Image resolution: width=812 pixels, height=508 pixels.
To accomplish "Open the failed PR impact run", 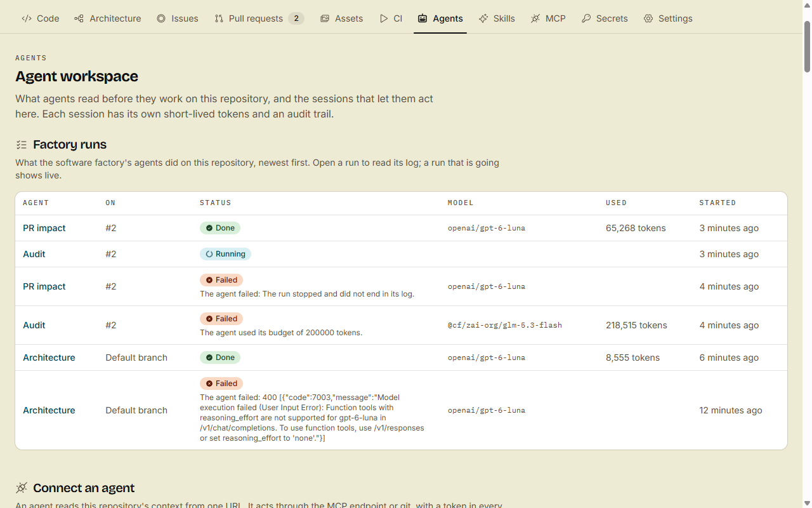I will click(x=44, y=286).
